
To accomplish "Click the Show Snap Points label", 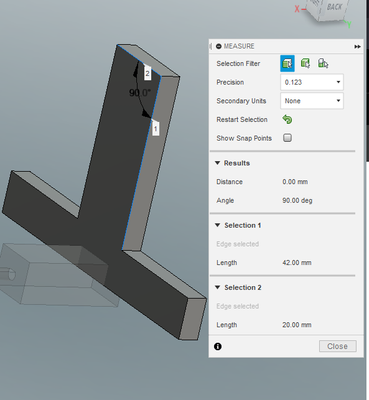I will click(x=244, y=138).
